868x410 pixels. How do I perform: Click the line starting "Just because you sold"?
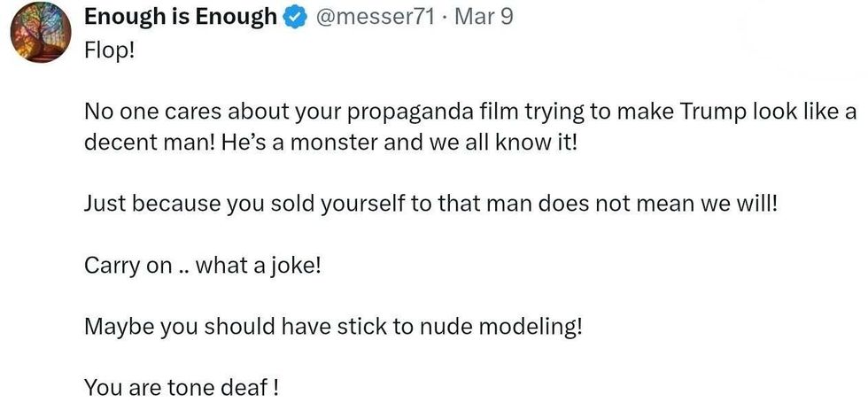[431, 203]
